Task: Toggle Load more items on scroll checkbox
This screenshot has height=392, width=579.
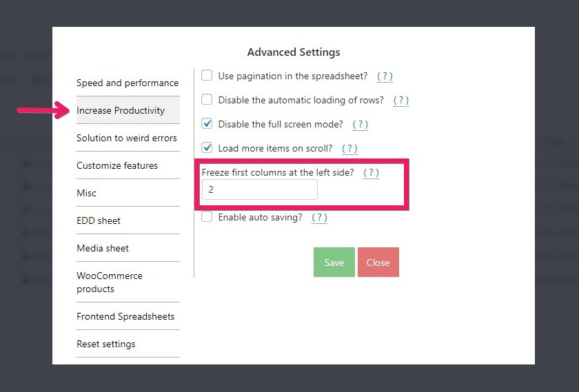Action: click(207, 148)
